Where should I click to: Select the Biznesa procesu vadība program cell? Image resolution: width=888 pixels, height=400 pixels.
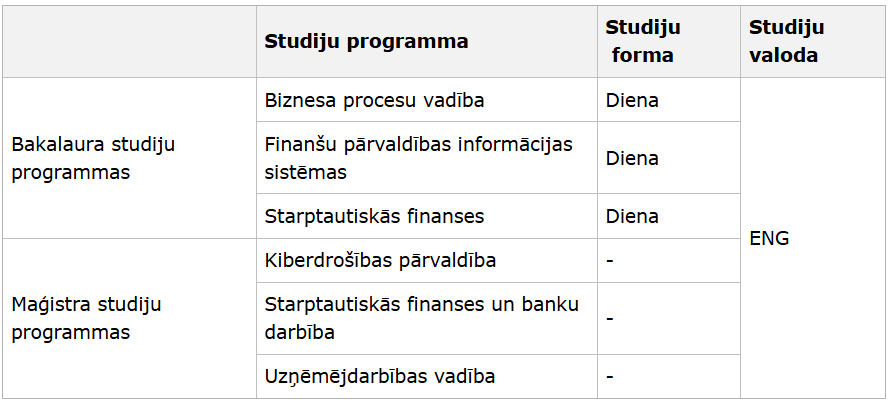tap(426, 100)
